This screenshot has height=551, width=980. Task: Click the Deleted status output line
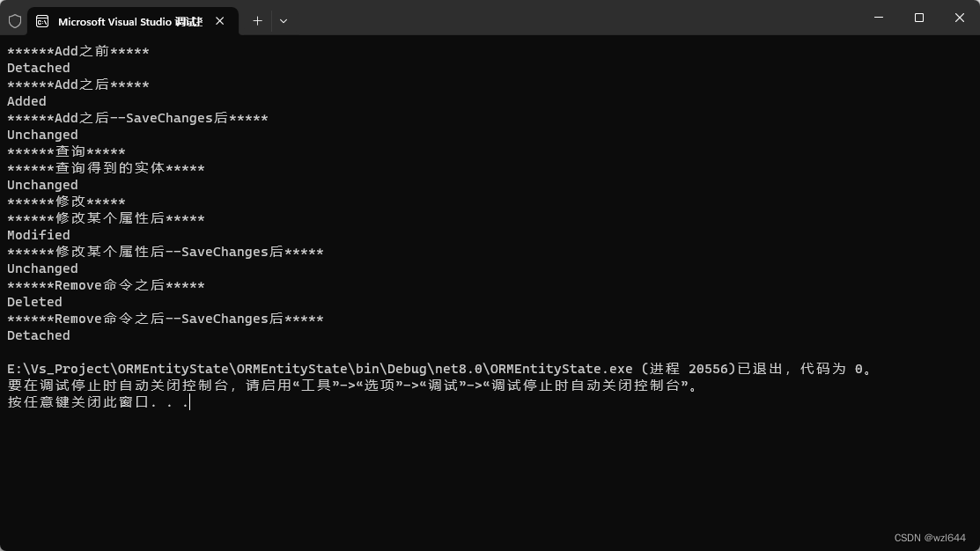click(x=34, y=301)
